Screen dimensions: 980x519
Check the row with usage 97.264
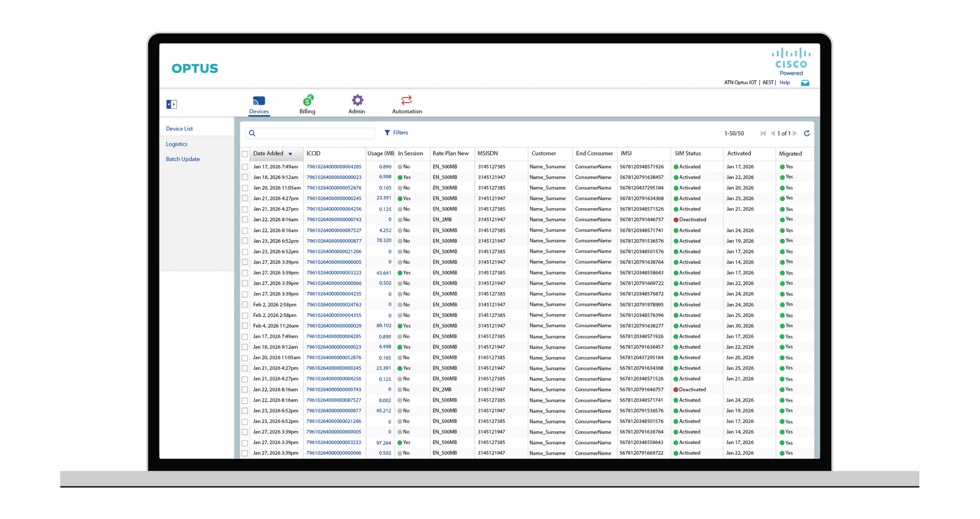click(245, 443)
